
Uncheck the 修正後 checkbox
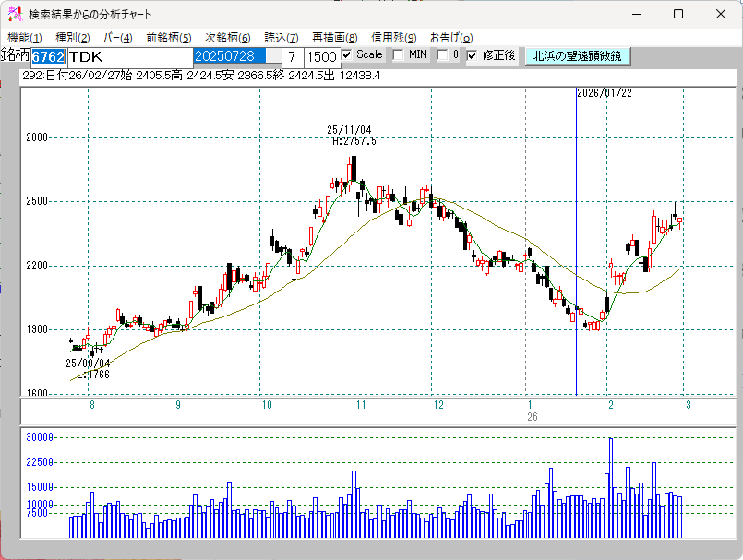coord(472,55)
